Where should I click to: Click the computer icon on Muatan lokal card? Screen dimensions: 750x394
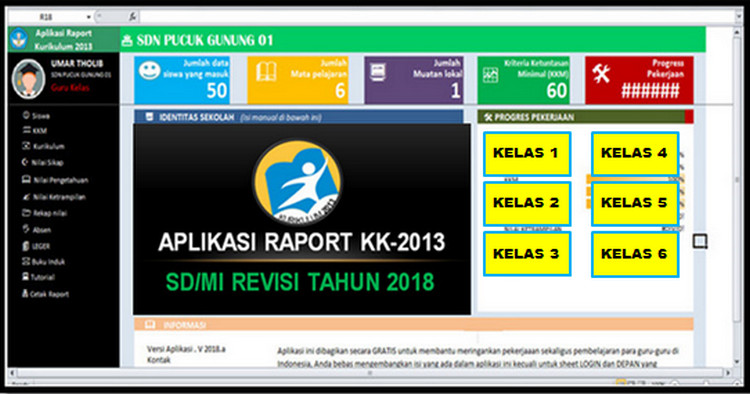pyautogui.click(x=378, y=72)
